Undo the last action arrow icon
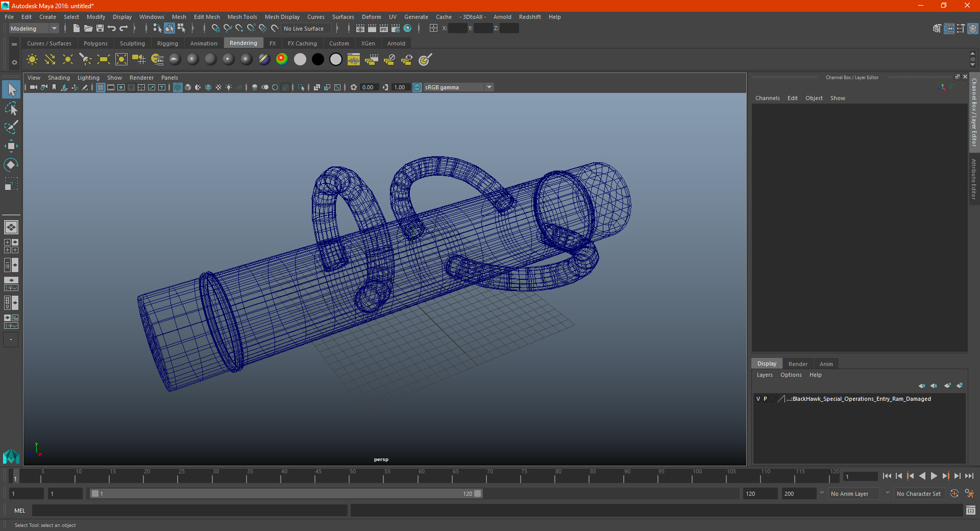Image resolution: width=980 pixels, height=531 pixels. point(112,29)
